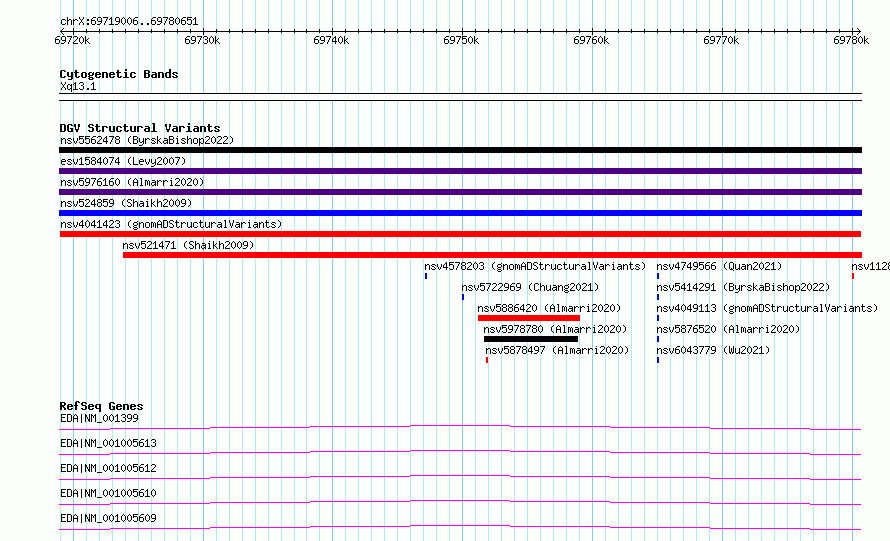The image size is (890, 541).
Task: Open variant label nsv4749566 (Quan2021)
Action: coord(719,266)
